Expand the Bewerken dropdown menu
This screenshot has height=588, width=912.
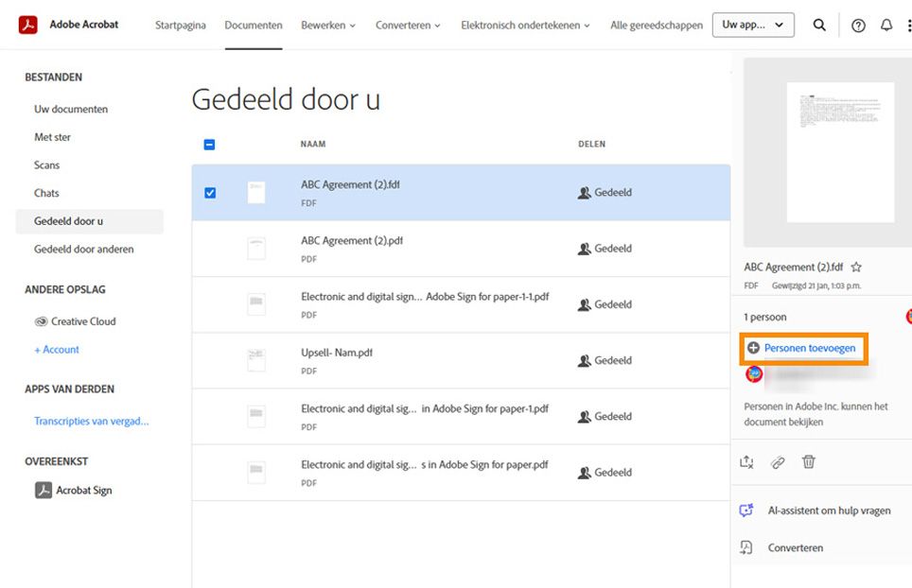pos(328,26)
